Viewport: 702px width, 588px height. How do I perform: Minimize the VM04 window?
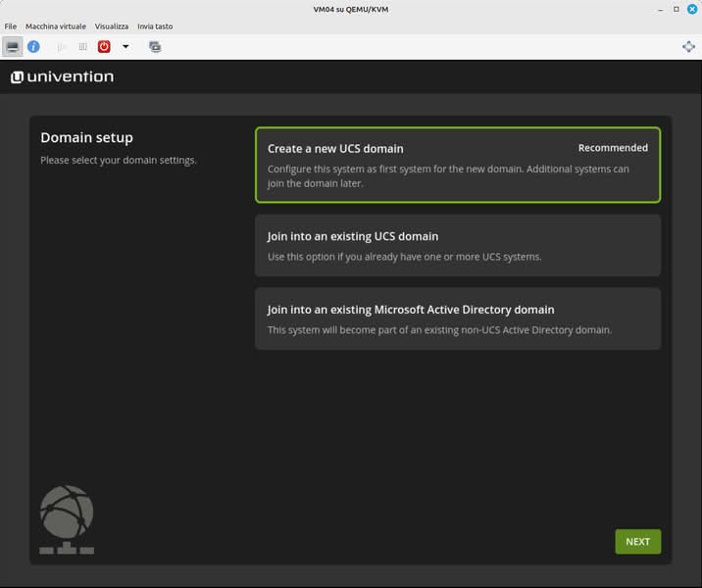click(661, 10)
